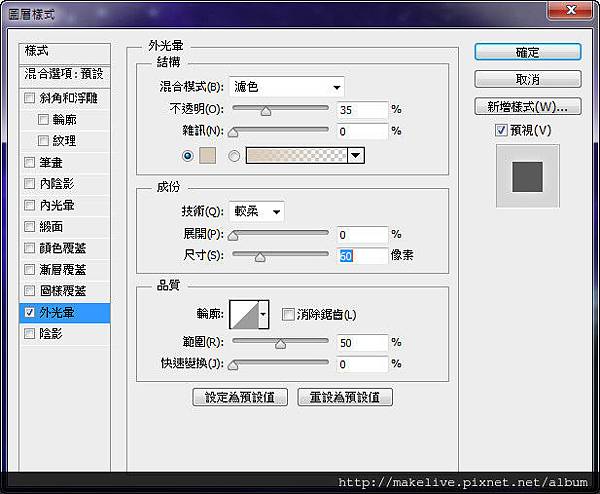This screenshot has height=494, width=600.
Task: Select the 外光暈 list row
Action: (x=65, y=313)
